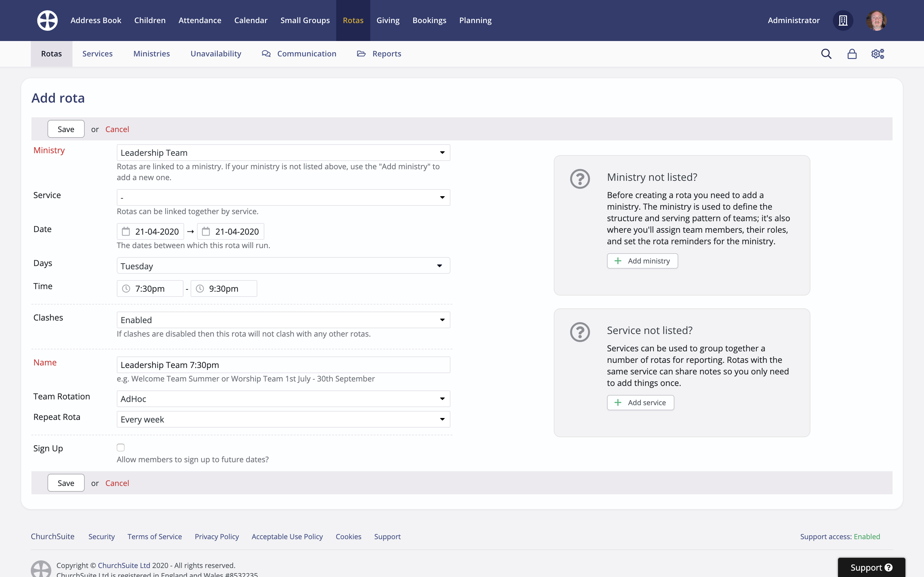924x577 pixels.
Task: Click the padlock icon in subnav
Action: 852,54
